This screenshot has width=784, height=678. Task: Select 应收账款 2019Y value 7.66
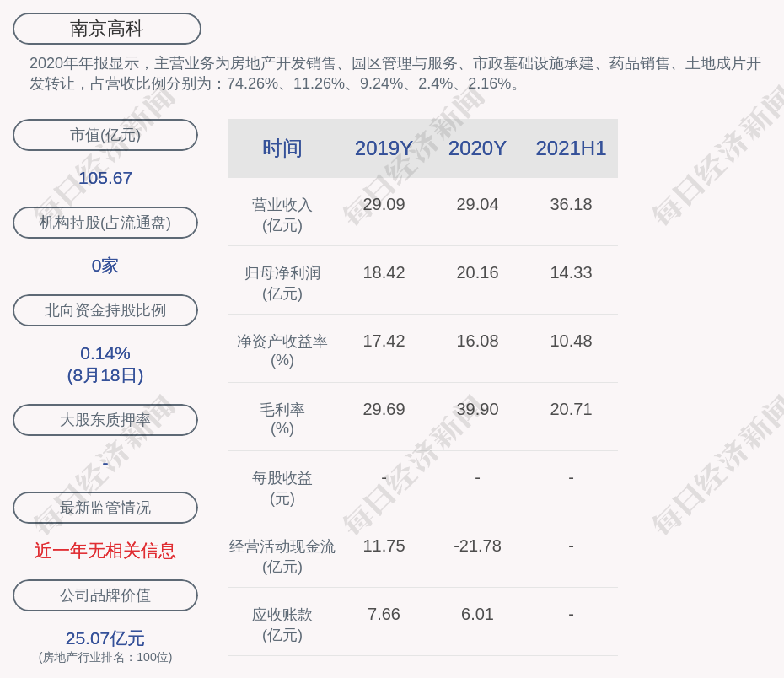(x=384, y=614)
